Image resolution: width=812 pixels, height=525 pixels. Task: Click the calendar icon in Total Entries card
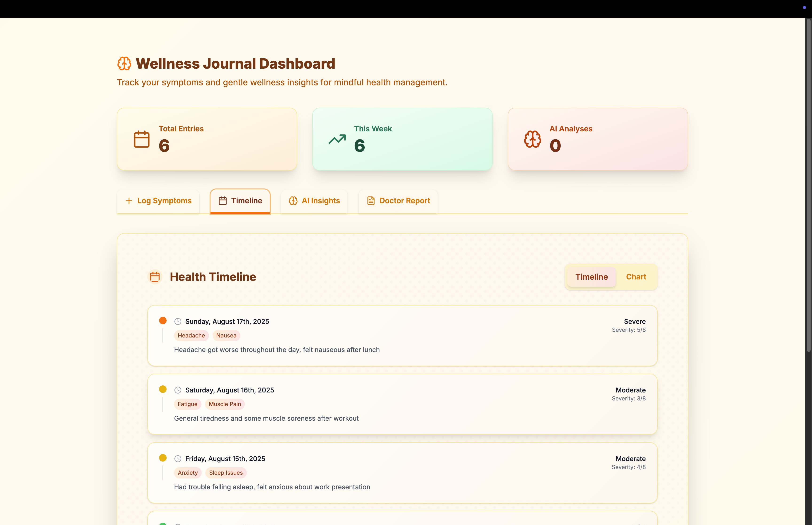[141, 139]
